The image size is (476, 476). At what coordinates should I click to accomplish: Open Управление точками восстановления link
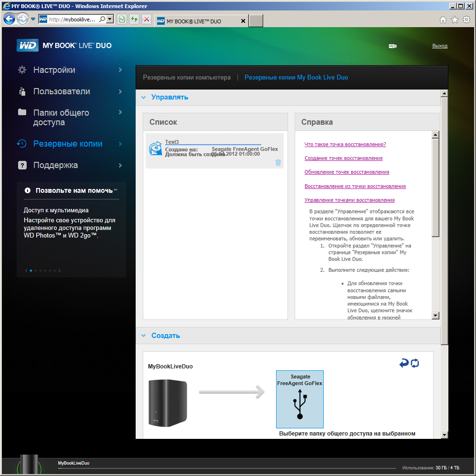(349, 200)
